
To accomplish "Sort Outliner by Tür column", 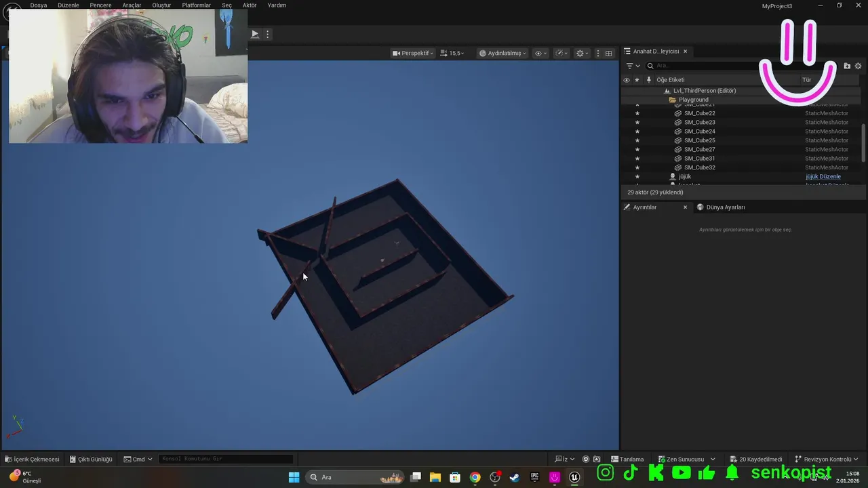I will pos(806,80).
